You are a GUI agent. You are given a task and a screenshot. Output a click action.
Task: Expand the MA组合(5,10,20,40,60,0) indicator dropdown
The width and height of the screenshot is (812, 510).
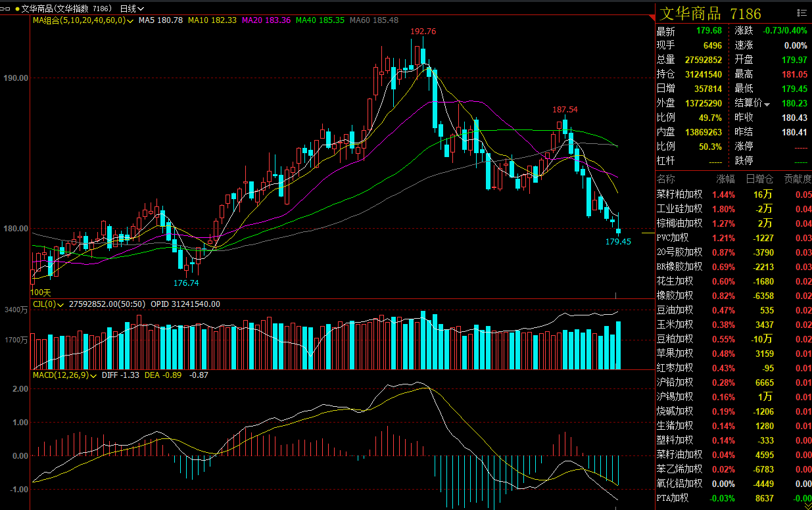131,21
